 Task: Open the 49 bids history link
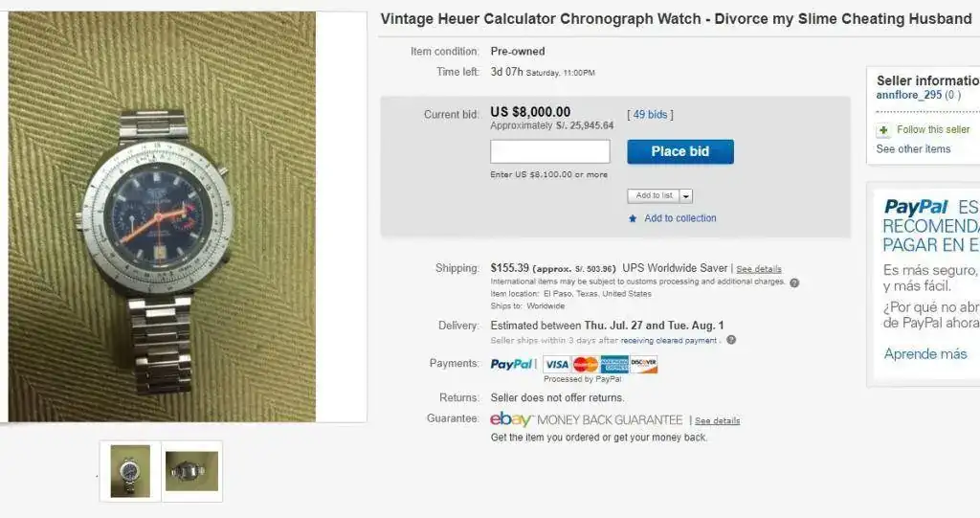[x=650, y=115]
